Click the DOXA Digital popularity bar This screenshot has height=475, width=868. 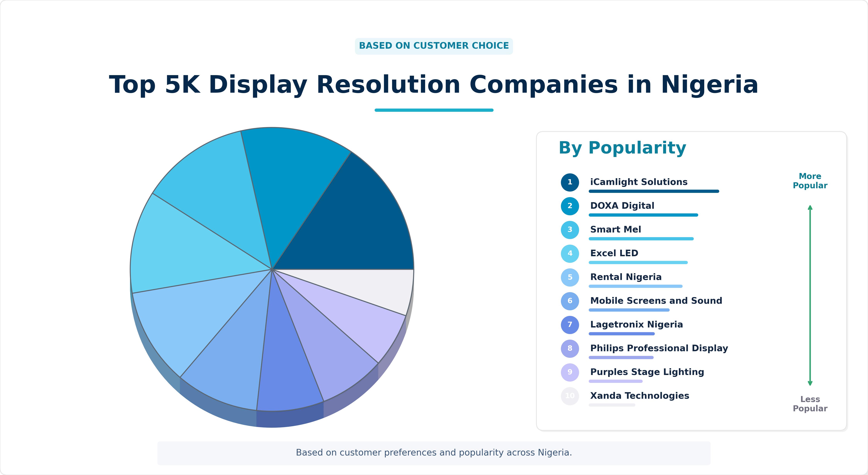click(x=643, y=215)
